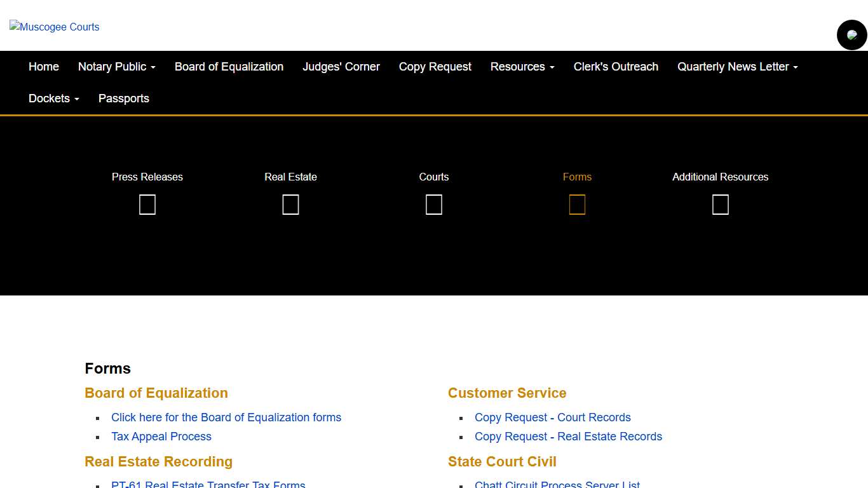
Task: Click the icon box under Additional Resources
Action: click(720, 205)
